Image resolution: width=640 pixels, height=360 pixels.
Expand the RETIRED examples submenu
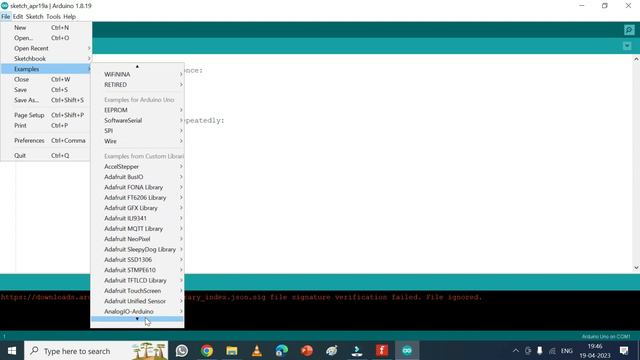click(x=138, y=85)
